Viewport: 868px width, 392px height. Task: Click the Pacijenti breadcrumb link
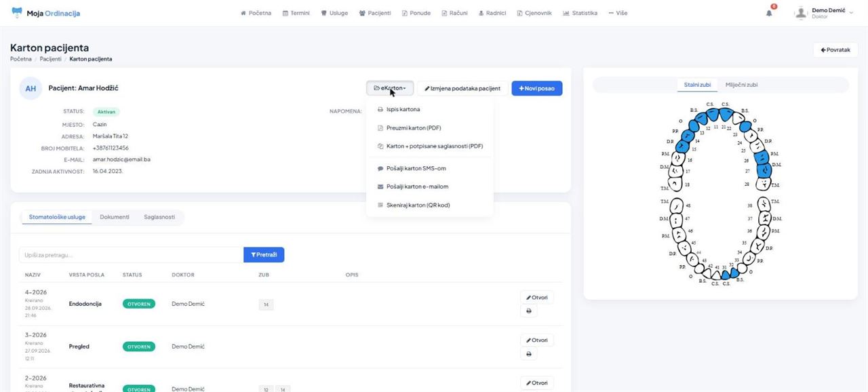(51, 59)
